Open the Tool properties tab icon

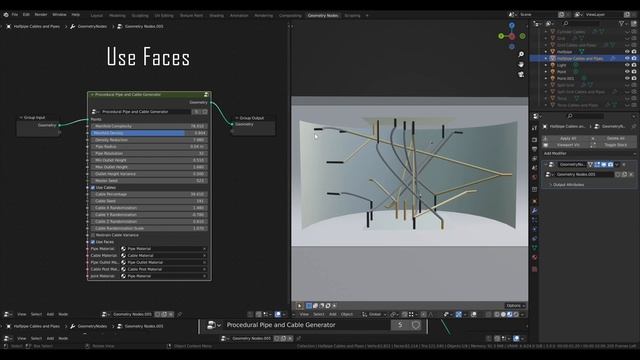click(x=535, y=128)
